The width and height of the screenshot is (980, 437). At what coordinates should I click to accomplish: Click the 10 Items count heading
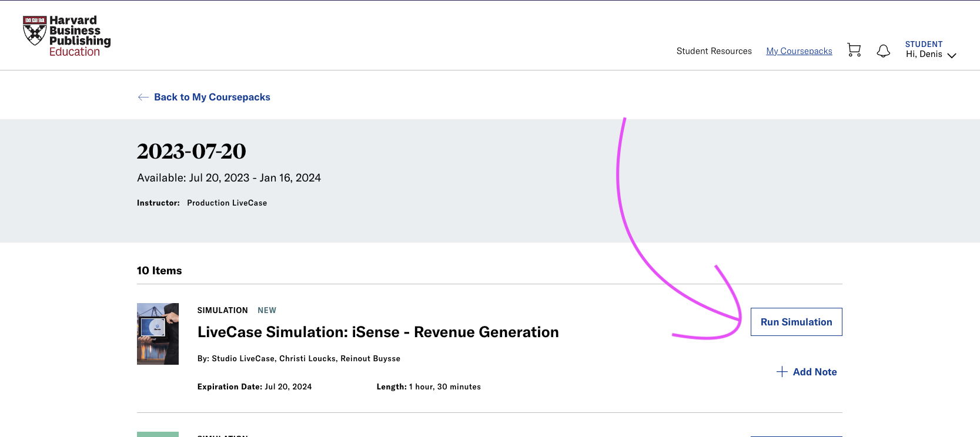159,271
